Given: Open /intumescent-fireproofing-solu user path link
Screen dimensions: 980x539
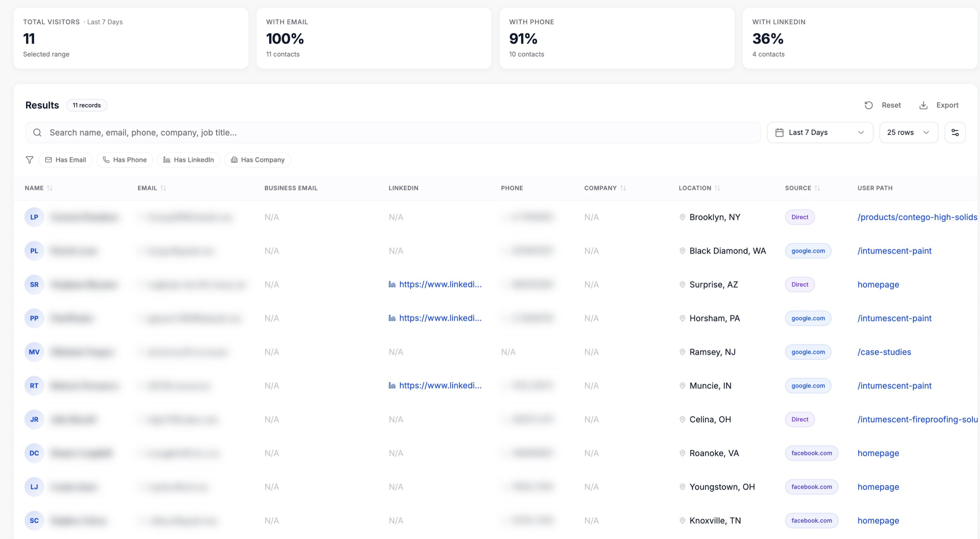Looking at the screenshot, I should point(917,419).
